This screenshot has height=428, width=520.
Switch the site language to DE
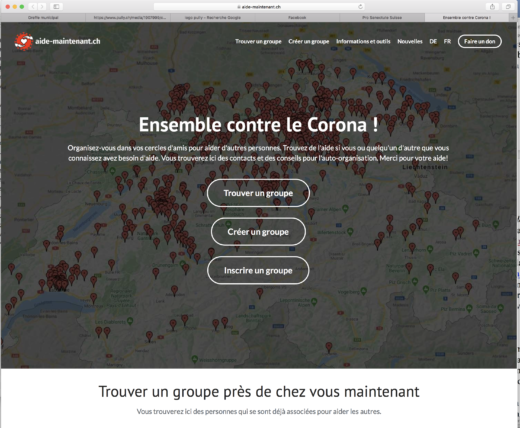click(x=433, y=41)
